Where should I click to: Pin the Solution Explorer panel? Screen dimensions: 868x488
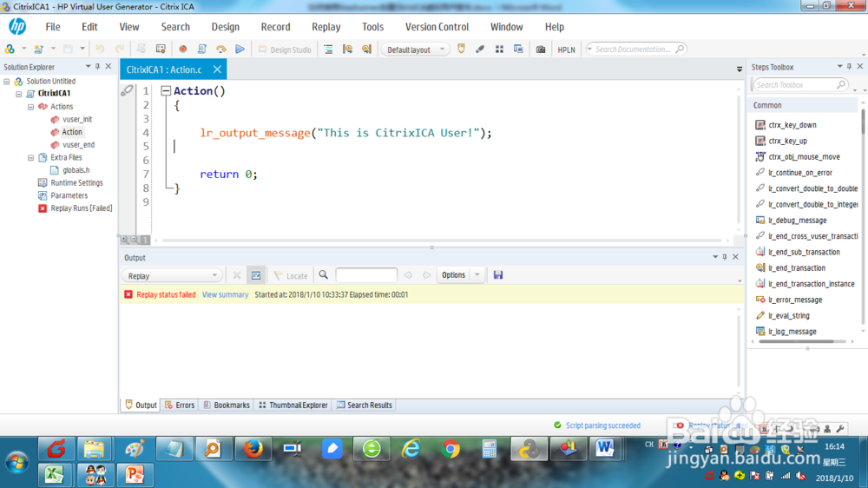point(97,67)
